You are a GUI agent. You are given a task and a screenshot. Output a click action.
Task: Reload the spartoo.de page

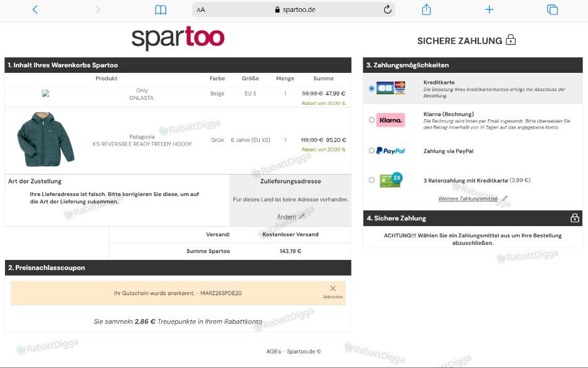click(387, 9)
